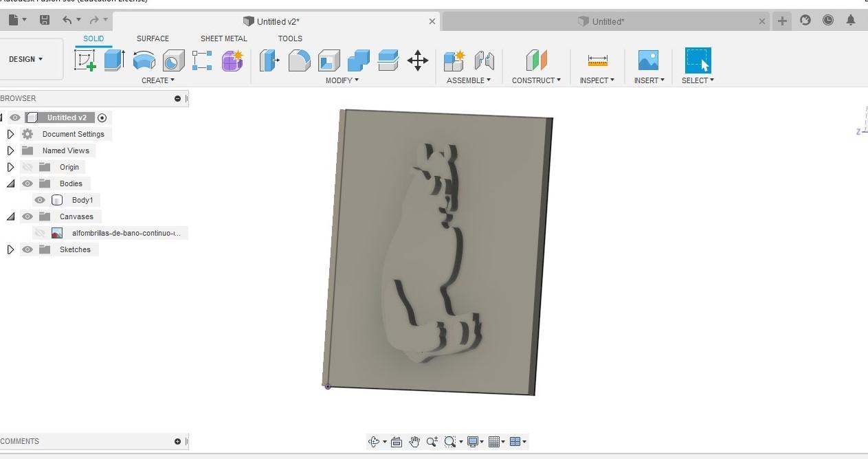Open the INSPECT dropdown menu
The height and width of the screenshot is (459, 868).
pyautogui.click(x=597, y=80)
